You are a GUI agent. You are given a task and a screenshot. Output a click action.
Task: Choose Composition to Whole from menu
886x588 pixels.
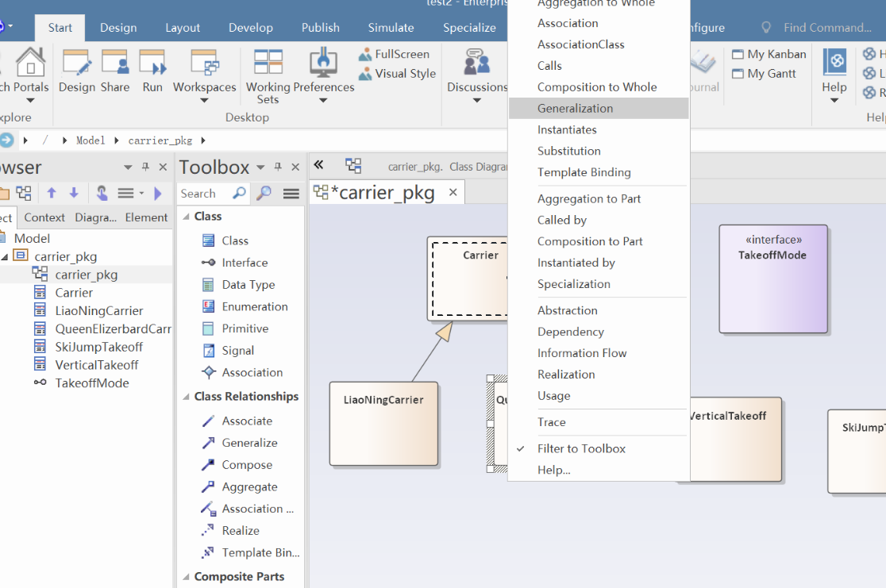tap(599, 87)
